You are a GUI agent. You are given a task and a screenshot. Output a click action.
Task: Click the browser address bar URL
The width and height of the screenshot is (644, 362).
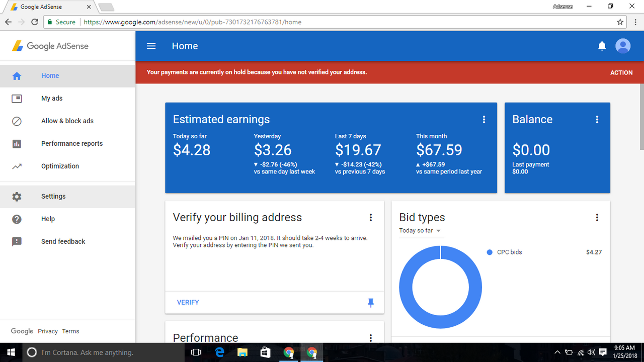tap(192, 22)
